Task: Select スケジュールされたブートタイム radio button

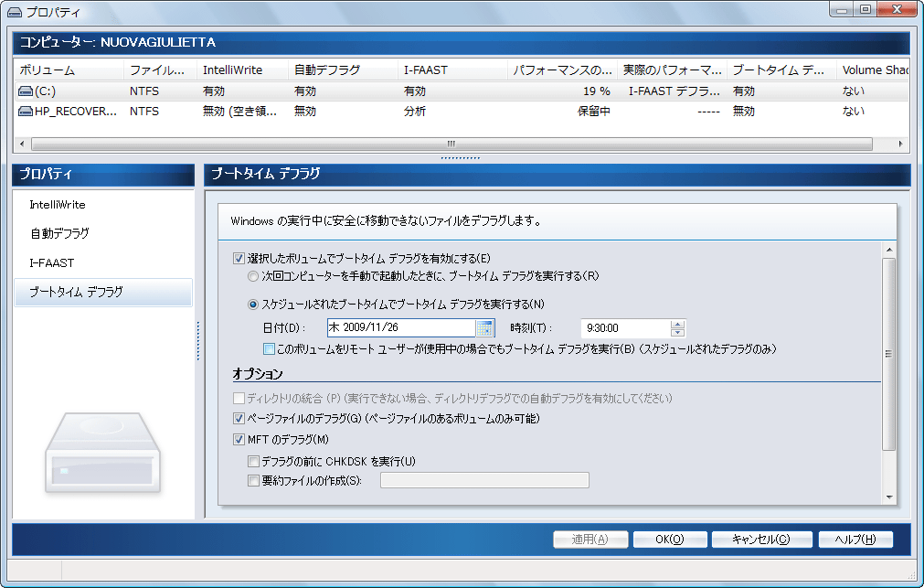Action: 253,305
